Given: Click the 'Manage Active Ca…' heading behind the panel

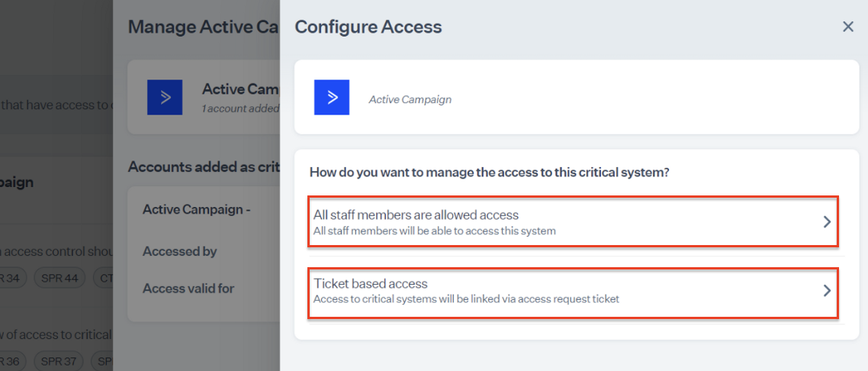Looking at the screenshot, I should tap(201, 27).
